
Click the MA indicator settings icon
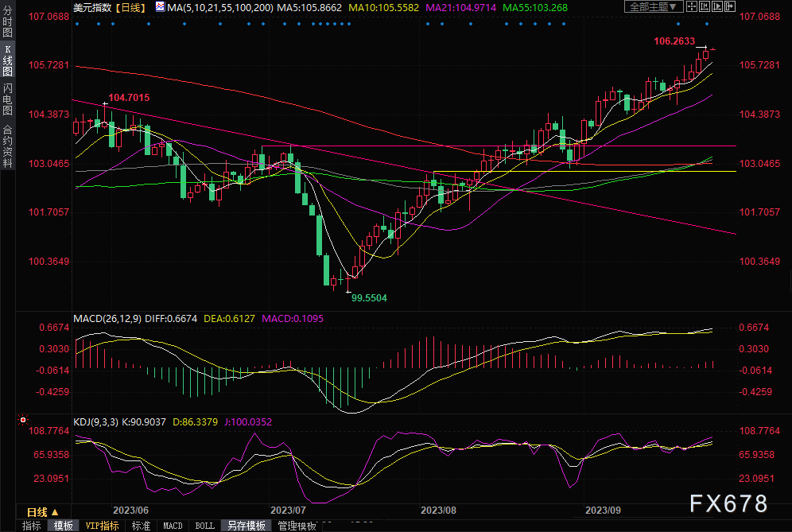tap(161, 7)
